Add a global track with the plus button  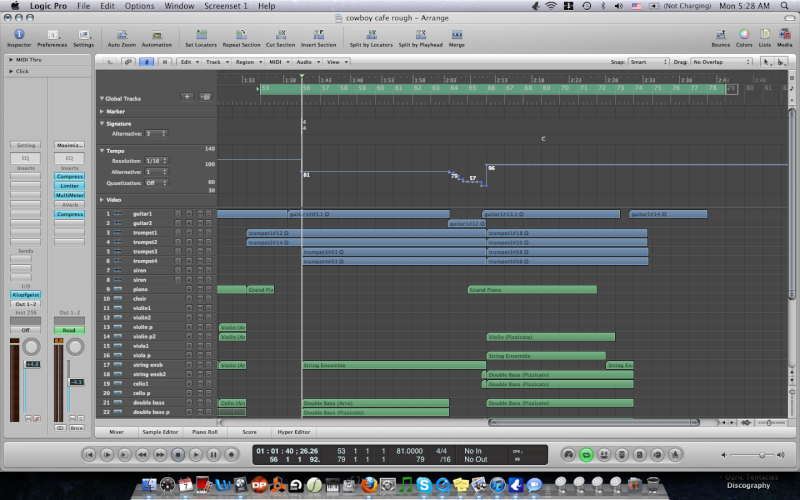click(187, 96)
